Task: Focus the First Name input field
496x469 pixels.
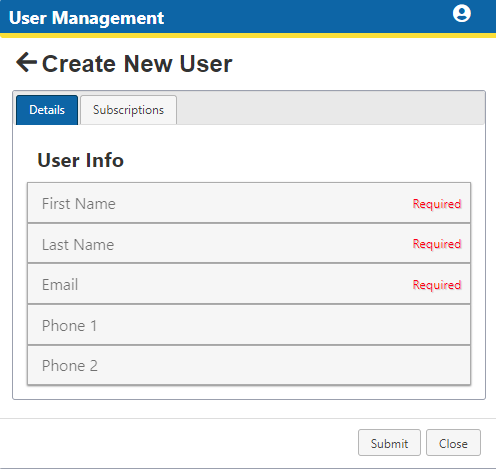Action: click(249, 203)
